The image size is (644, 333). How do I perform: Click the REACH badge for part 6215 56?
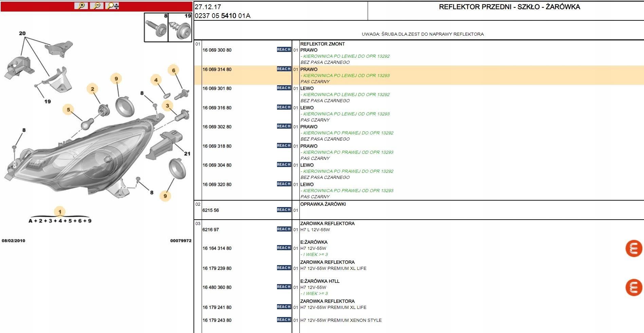pos(283,210)
